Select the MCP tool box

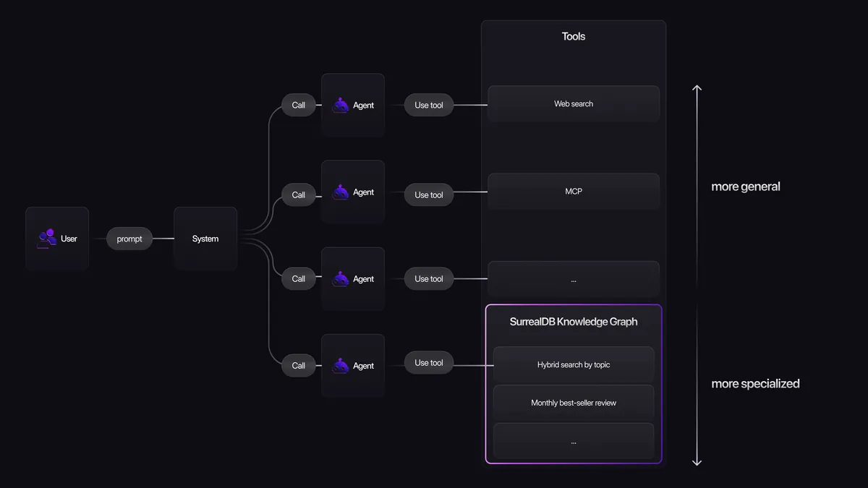click(x=574, y=192)
